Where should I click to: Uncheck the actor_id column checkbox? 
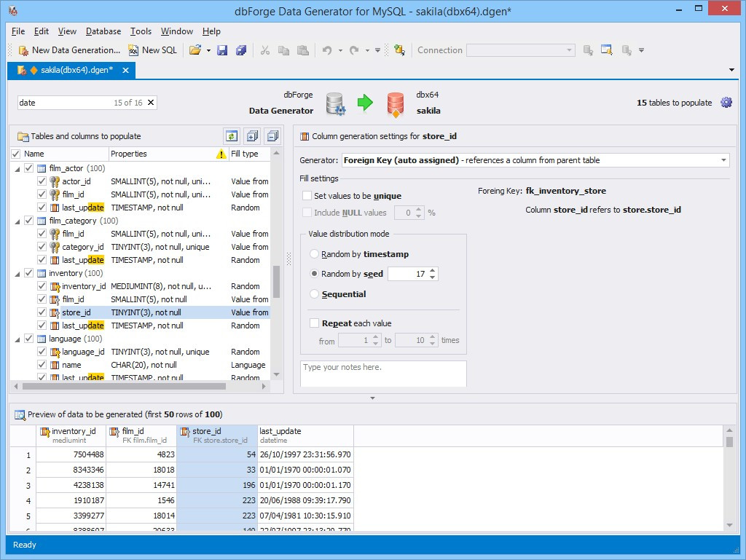(x=42, y=181)
